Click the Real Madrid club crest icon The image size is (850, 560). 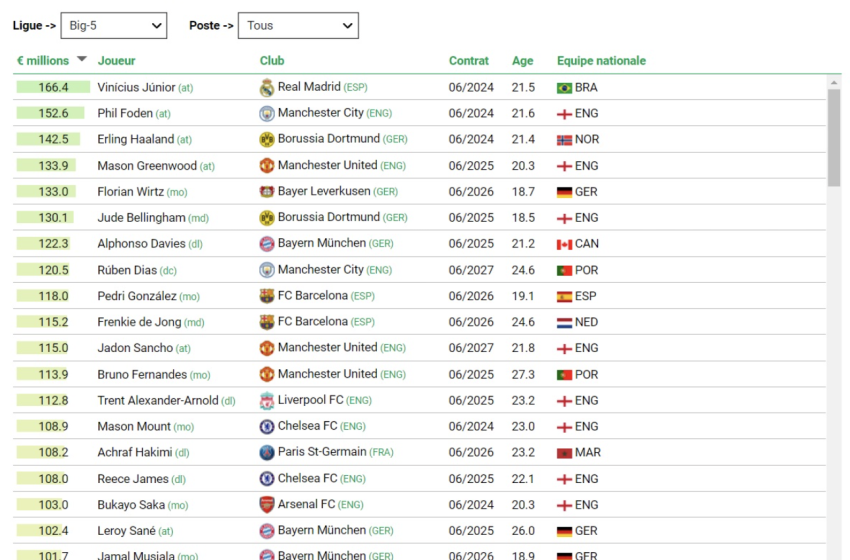(267, 87)
